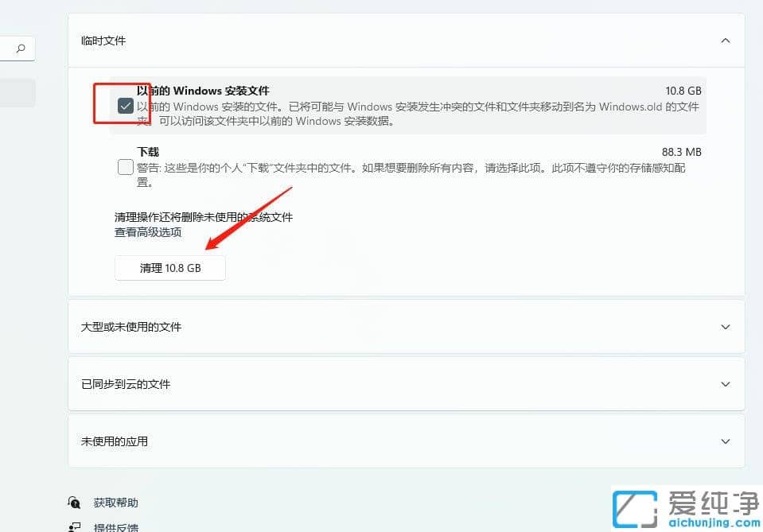Select the 大型或未使用的文件 section label
The image size is (763, 532).
tap(131, 327)
